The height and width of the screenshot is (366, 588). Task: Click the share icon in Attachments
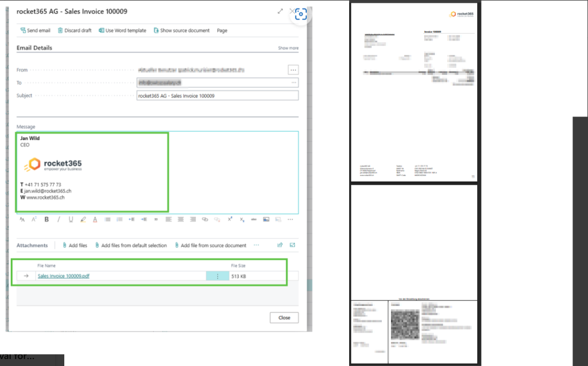280,245
